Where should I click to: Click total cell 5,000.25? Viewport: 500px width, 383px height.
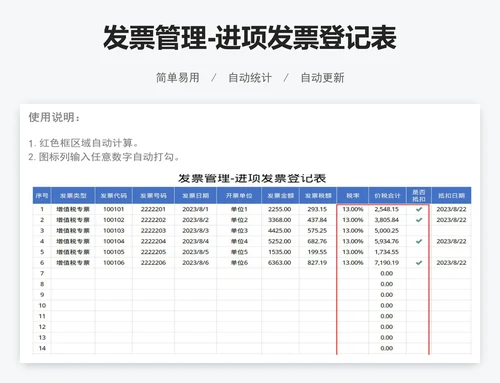[x=387, y=231]
